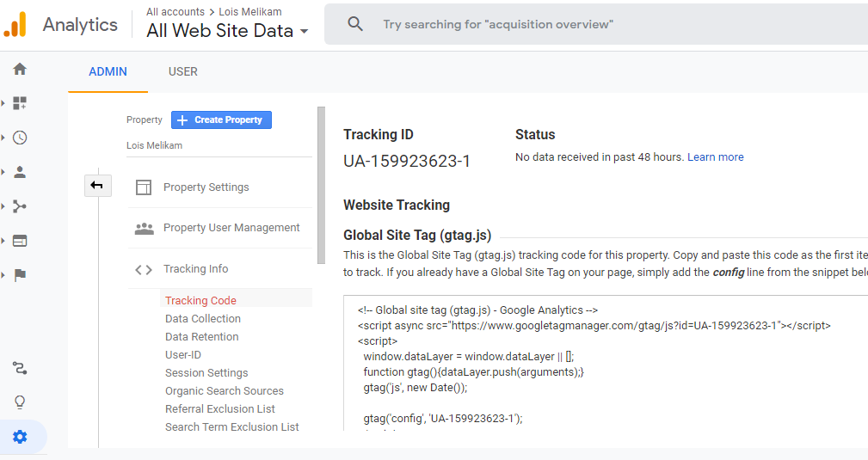Click the Tracking Info code brackets icon

tap(144, 270)
